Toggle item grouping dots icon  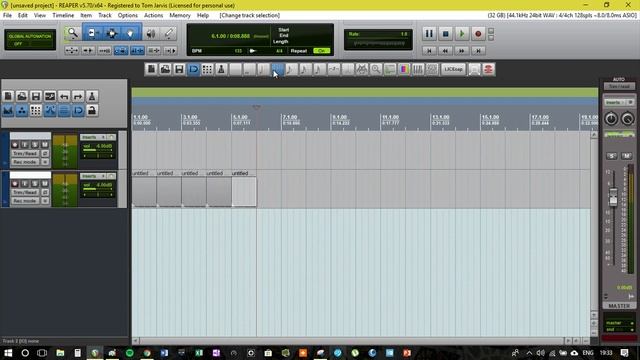[22, 111]
